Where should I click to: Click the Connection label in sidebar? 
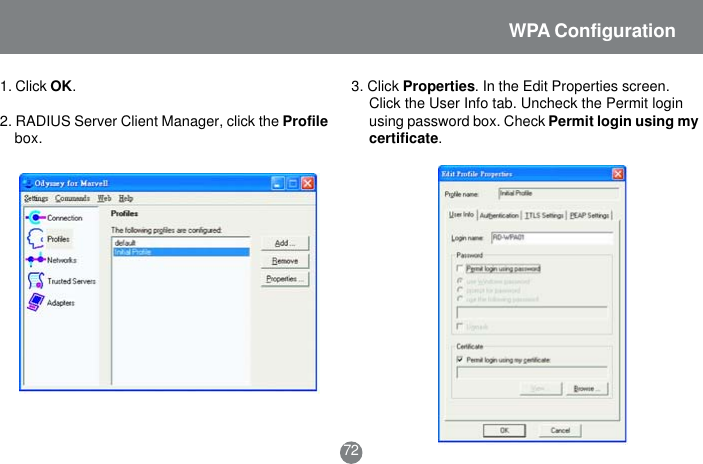[x=65, y=218]
